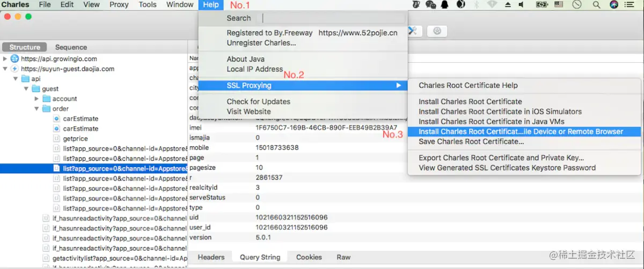Select the Query String tab
This screenshot has height=269, width=644.
point(260,257)
